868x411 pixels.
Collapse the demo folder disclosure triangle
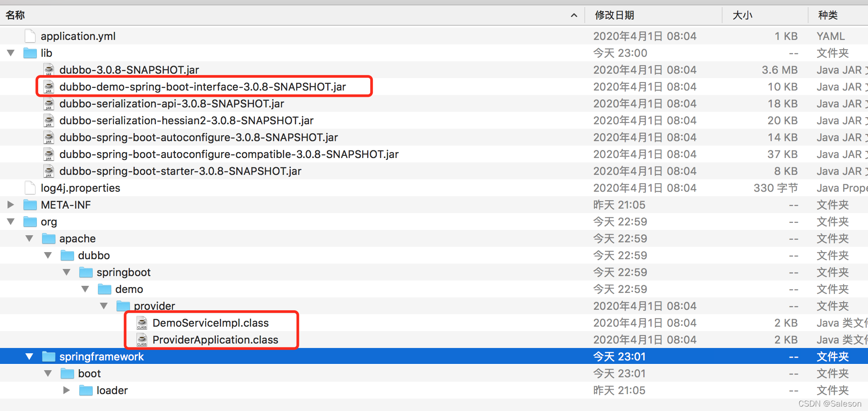pyautogui.click(x=85, y=289)
